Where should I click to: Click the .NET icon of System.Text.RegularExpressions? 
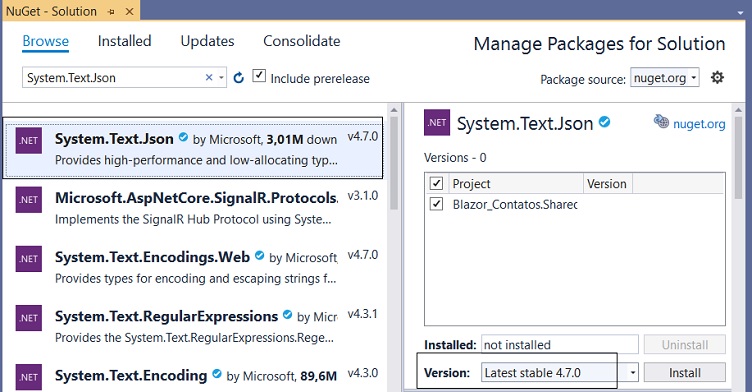click(29, 318)
